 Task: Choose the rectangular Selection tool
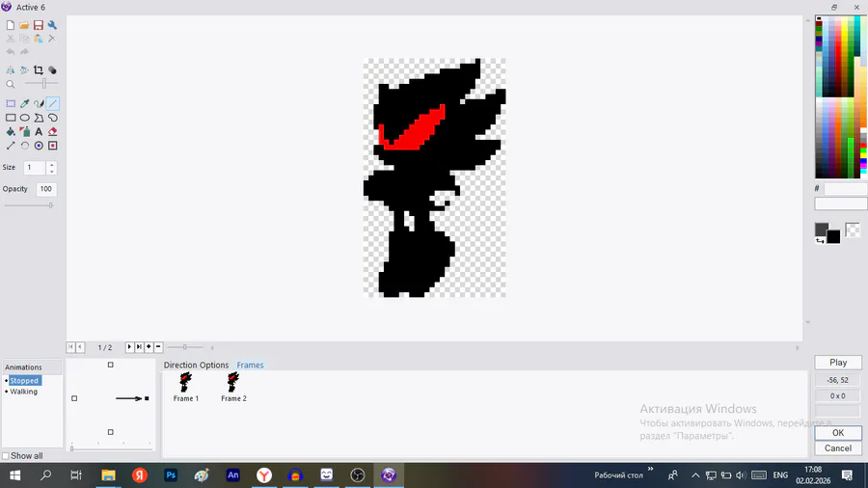coord(11,103)
